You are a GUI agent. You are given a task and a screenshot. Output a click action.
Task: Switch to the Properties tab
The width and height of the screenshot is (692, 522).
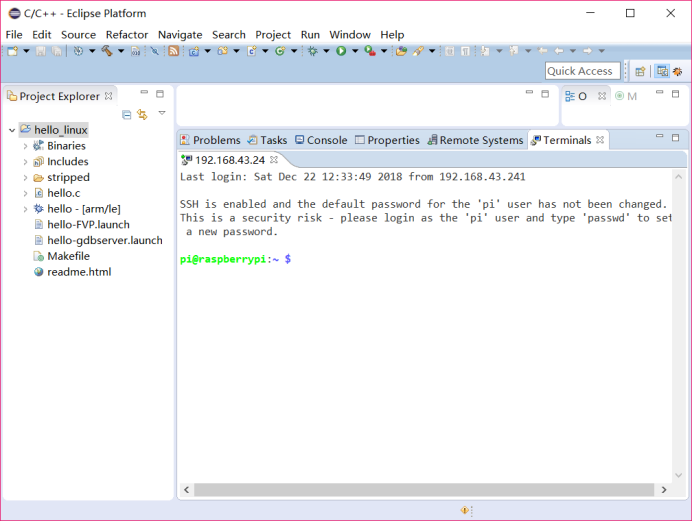point(387,140)
